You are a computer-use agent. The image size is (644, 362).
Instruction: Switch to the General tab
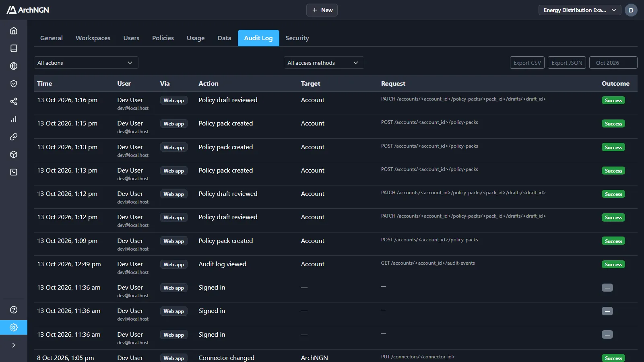(52, 38)
